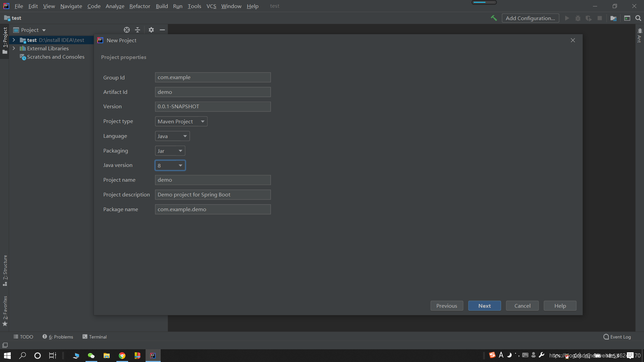644x362 pixels.
Task: Open the Edit menu
Action: (33, 6)
